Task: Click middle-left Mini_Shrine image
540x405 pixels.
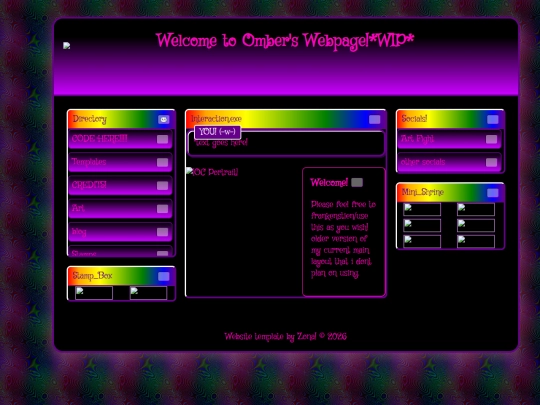Action: coord(422,226)
